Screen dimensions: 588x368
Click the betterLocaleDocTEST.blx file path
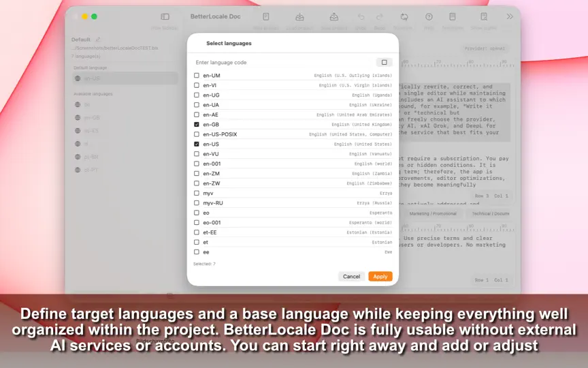115,48
